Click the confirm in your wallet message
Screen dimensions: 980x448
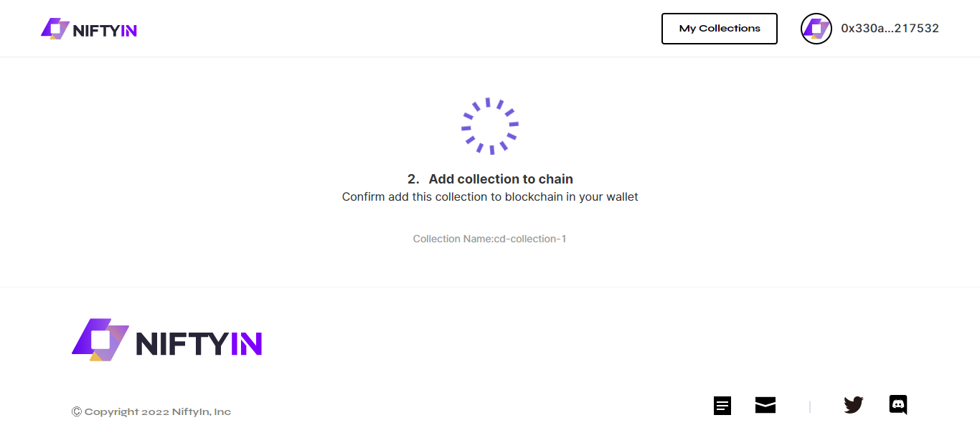490,196
